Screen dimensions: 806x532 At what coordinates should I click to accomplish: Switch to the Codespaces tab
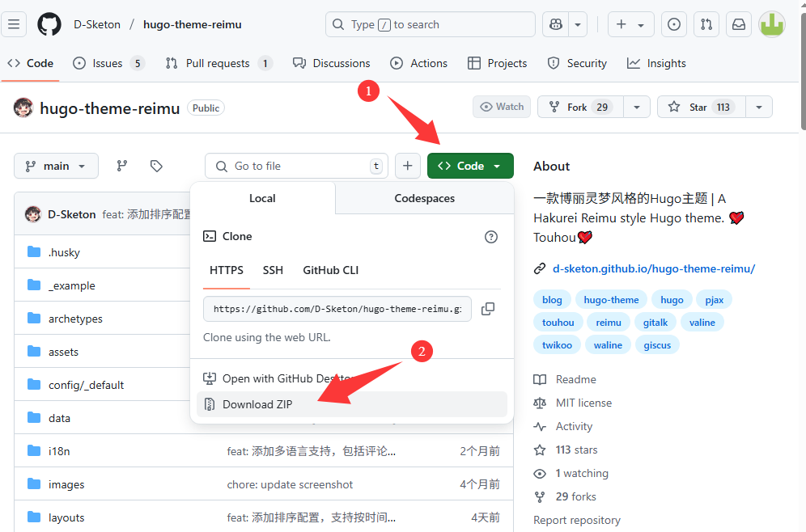[424, 198]
